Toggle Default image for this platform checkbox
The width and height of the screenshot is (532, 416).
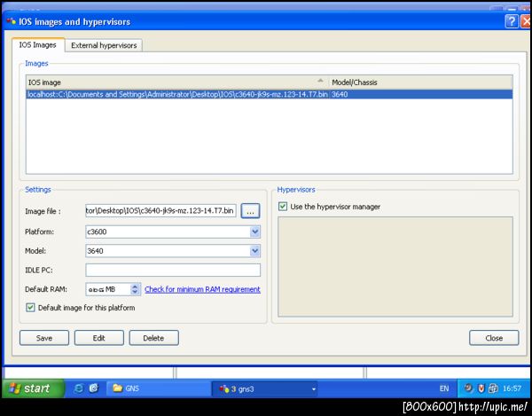tap(30, 308)
